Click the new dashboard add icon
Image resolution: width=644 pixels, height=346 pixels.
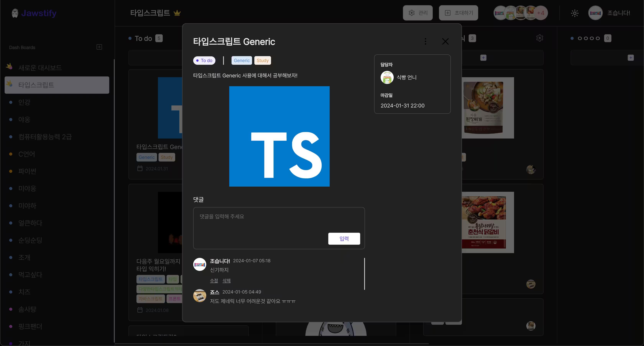click(x=99, y=47)
